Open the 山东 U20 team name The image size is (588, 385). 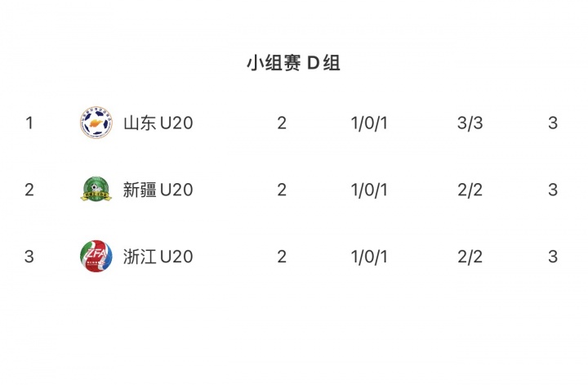(158, 123)
